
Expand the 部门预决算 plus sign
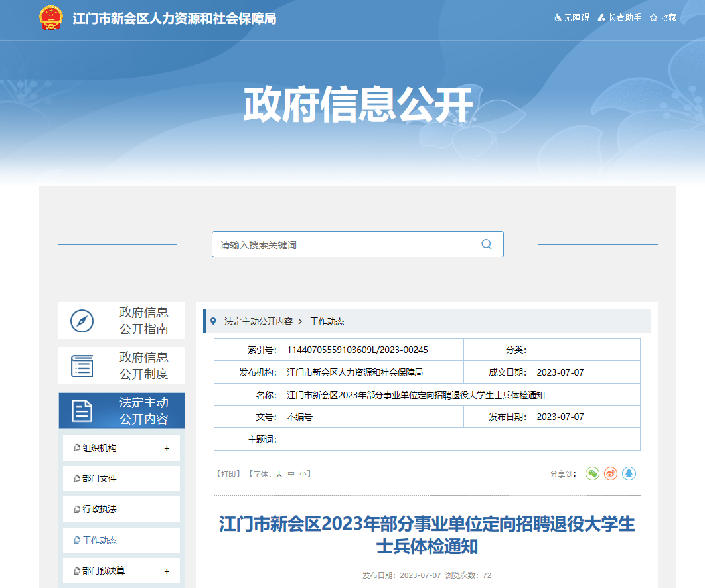coord(167,571)
